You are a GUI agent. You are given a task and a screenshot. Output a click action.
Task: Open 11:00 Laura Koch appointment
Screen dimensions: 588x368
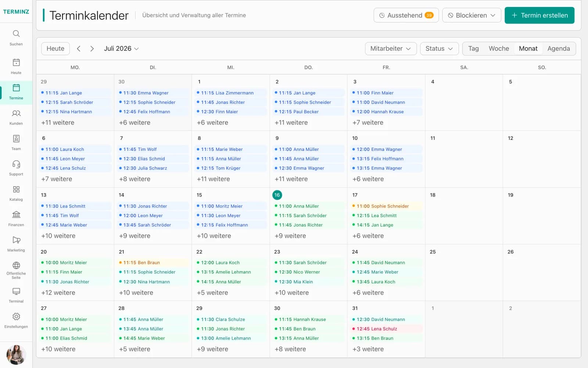[x=75, y=149]
